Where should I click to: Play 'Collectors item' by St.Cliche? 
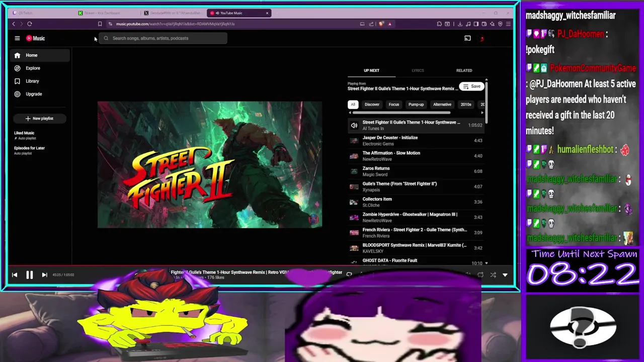click(416, 202)
